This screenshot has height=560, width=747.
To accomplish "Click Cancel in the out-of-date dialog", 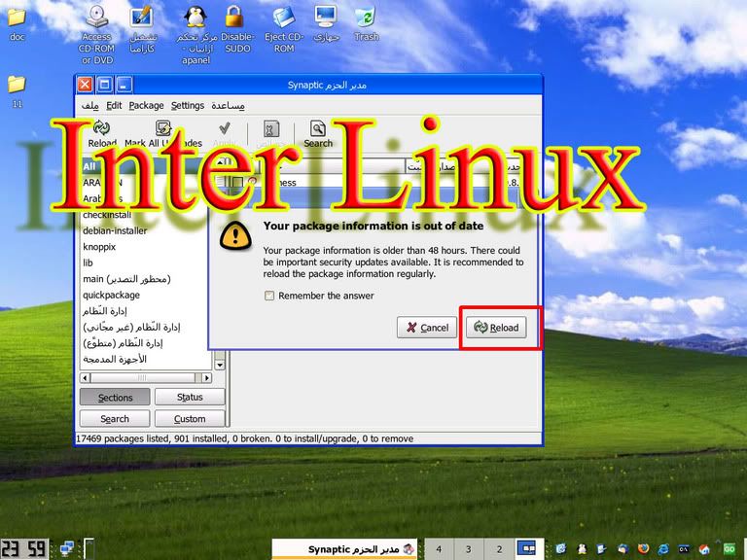I will pos(427,327).
